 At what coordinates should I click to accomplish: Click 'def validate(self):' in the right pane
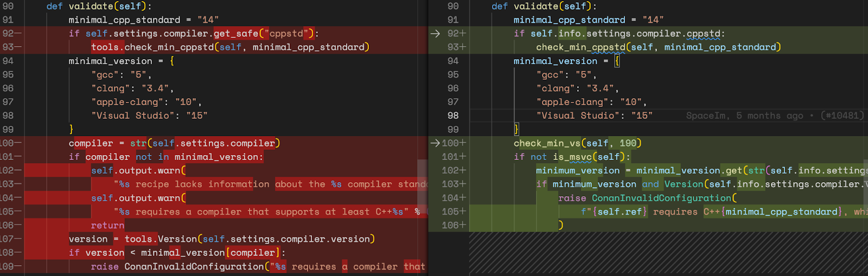coord(544,6)
